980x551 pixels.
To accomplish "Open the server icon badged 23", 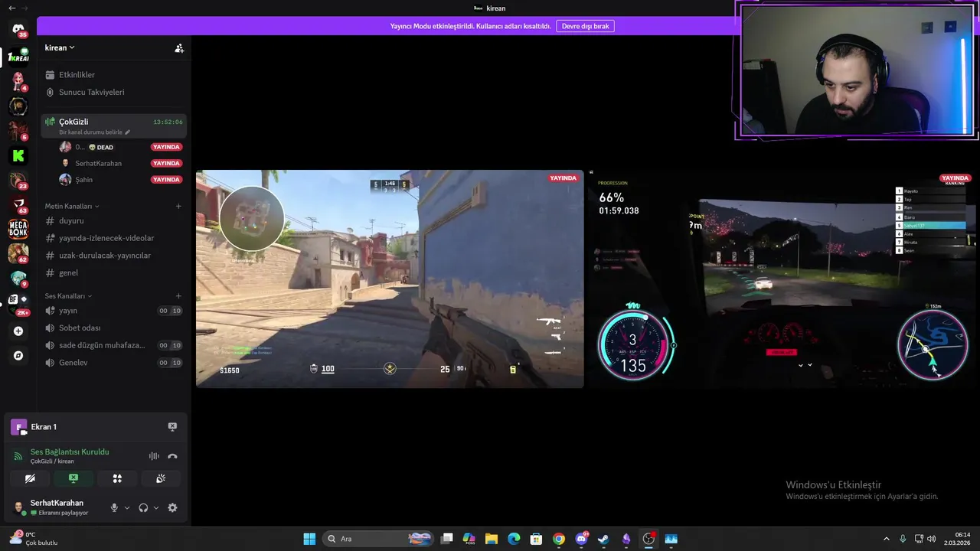I will [18, 181].
